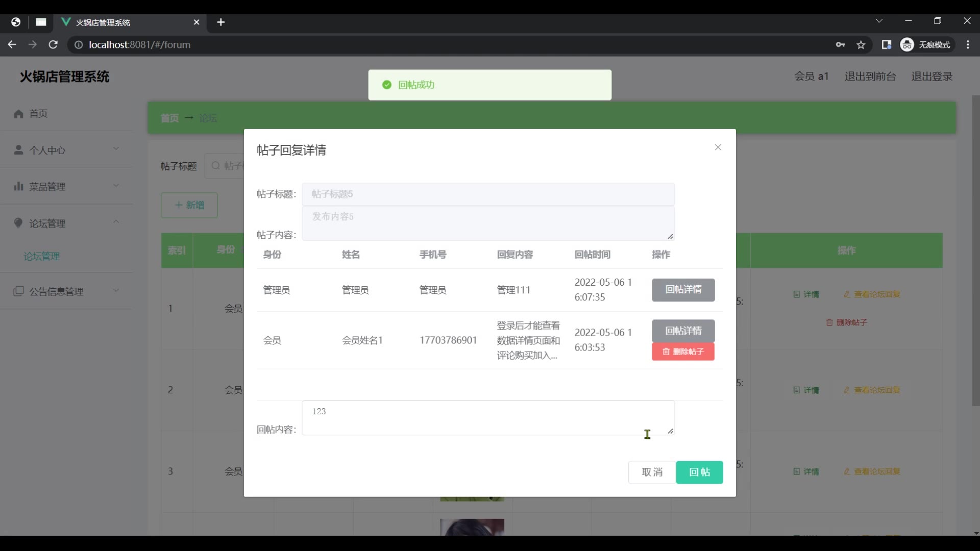The height and width of the screenshot is (551, 980).
Task: Open the browser three-dot menu
Action: [968, 45]
